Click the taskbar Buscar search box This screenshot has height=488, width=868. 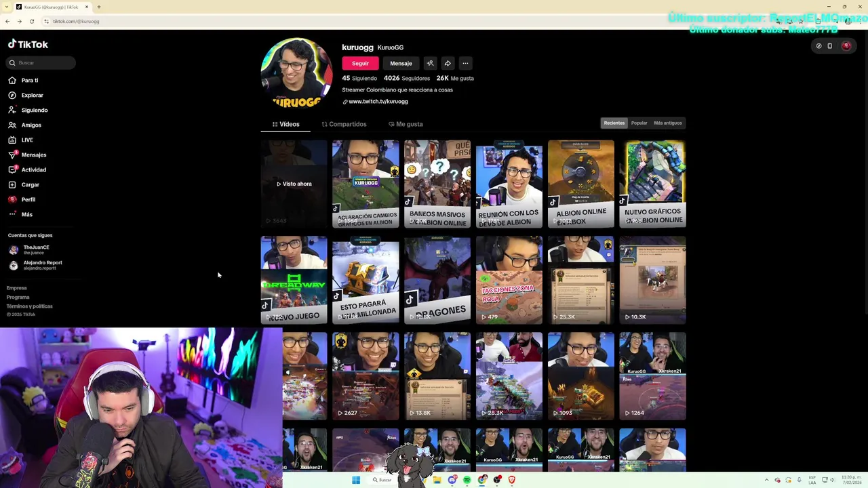click(382, 480)
